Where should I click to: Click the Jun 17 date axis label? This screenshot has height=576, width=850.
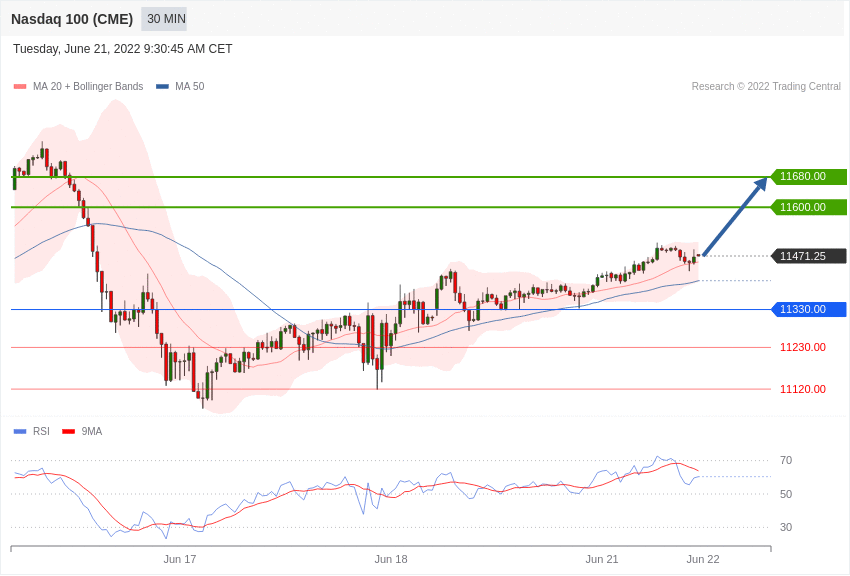180,559
